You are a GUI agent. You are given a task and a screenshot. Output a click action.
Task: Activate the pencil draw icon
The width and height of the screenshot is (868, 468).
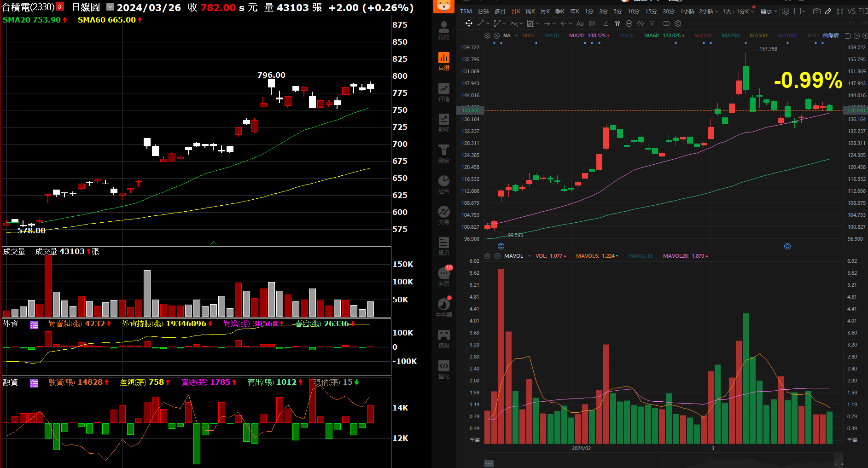tap(828, 11)
